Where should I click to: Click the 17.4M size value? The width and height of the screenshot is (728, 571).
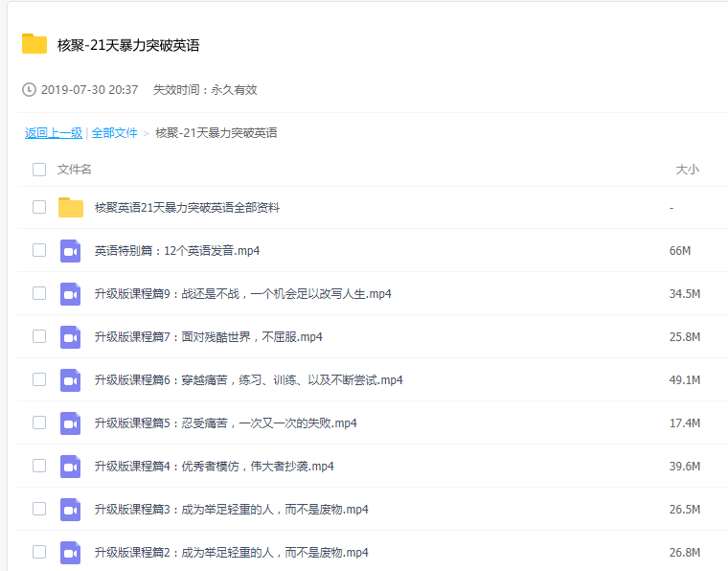(x=684, y=423)
